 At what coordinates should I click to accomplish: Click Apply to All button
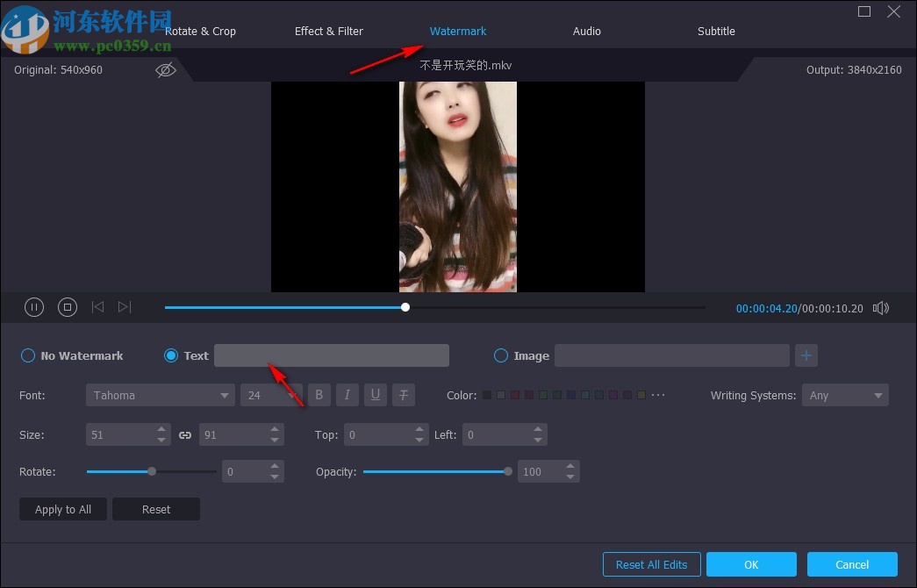[62, 509]
